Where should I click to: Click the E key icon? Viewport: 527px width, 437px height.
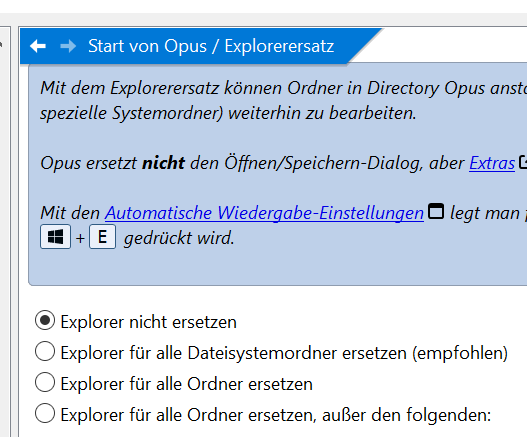(x=103, y=237)
